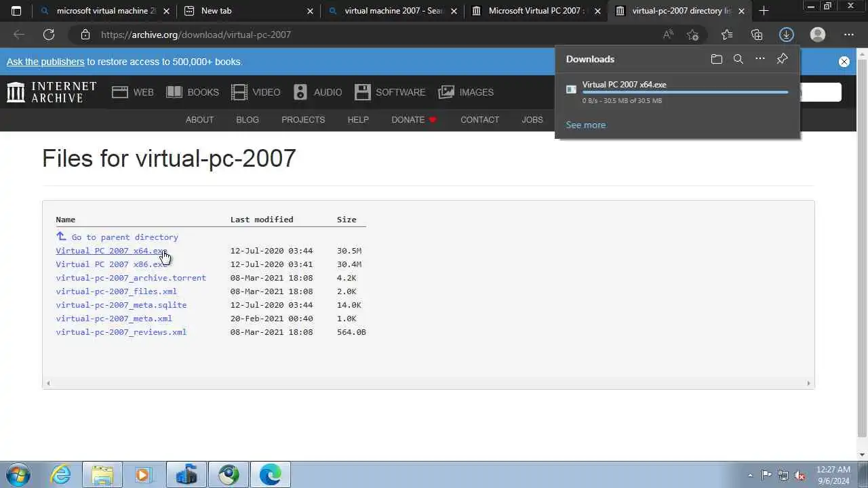Show hidden tray icons arrow
868x488 pixels.
(750, 475)
